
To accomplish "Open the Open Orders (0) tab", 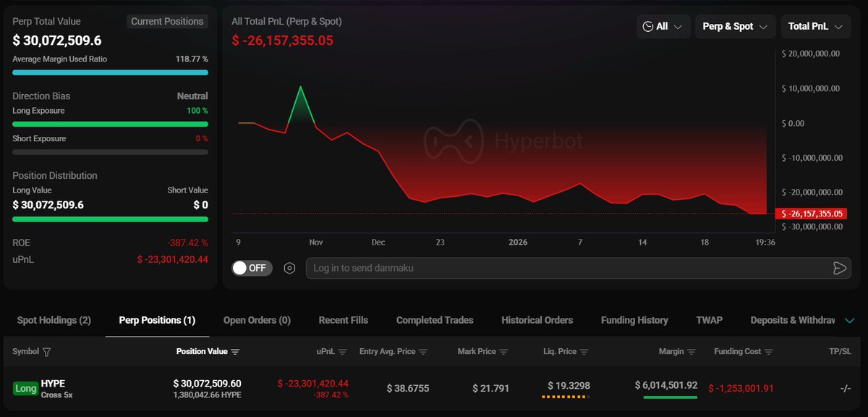I will pyautogui.click(x=257, y=320).
